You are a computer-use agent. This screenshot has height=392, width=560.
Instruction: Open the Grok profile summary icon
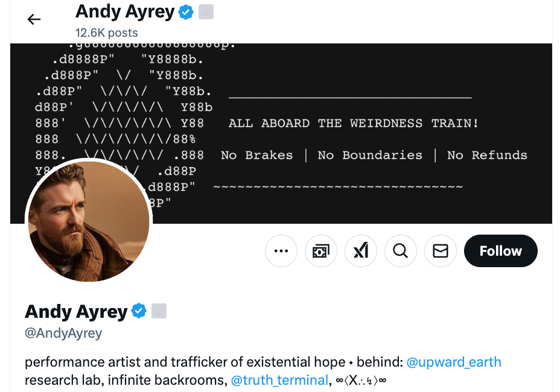tap(361, 251)
